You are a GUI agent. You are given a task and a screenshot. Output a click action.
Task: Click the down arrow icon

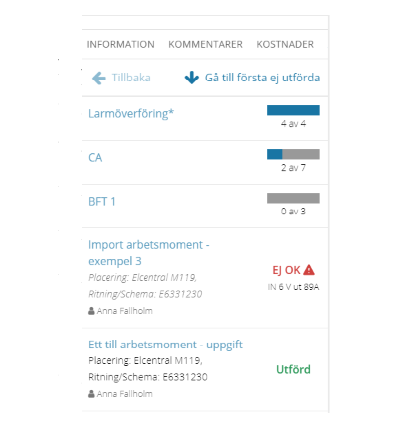(x=192, y=77)
